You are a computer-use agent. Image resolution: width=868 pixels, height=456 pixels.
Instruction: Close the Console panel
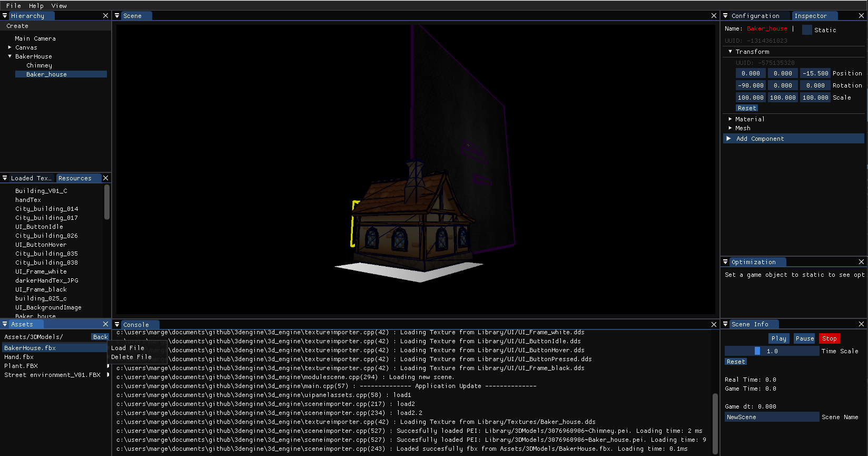(x=714, y=325)
